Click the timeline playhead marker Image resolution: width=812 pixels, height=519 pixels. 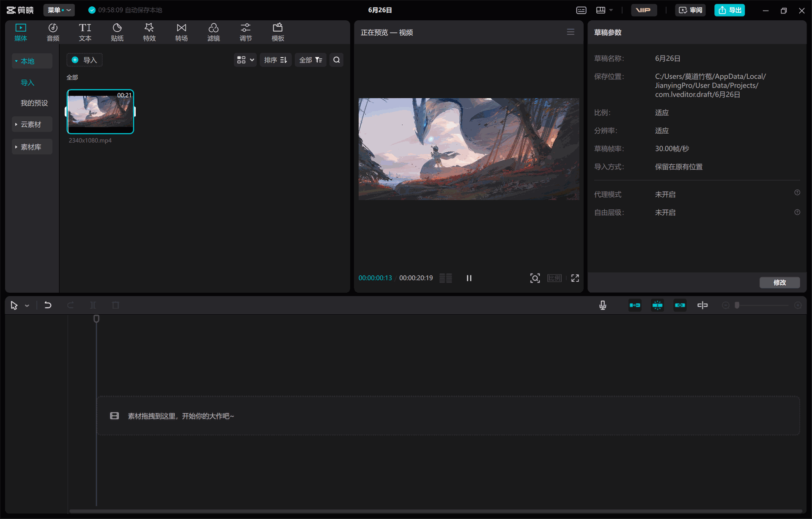tap(96, 319)
